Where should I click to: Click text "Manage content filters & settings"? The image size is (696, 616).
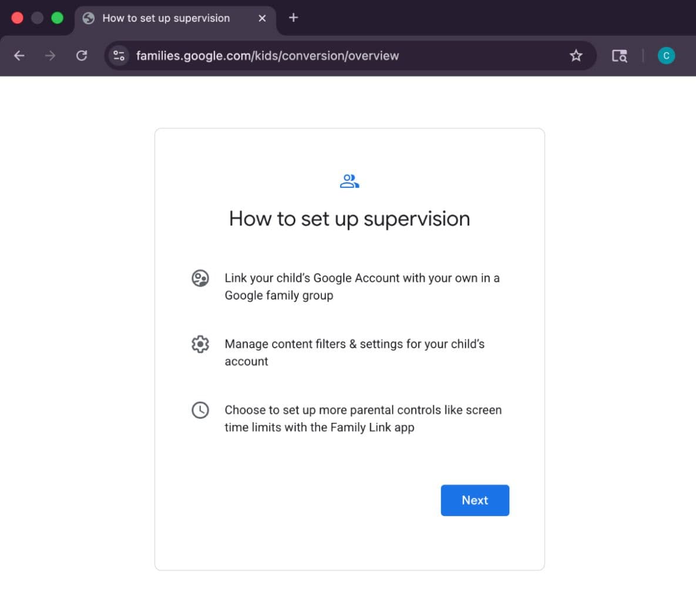pos(314,344)
